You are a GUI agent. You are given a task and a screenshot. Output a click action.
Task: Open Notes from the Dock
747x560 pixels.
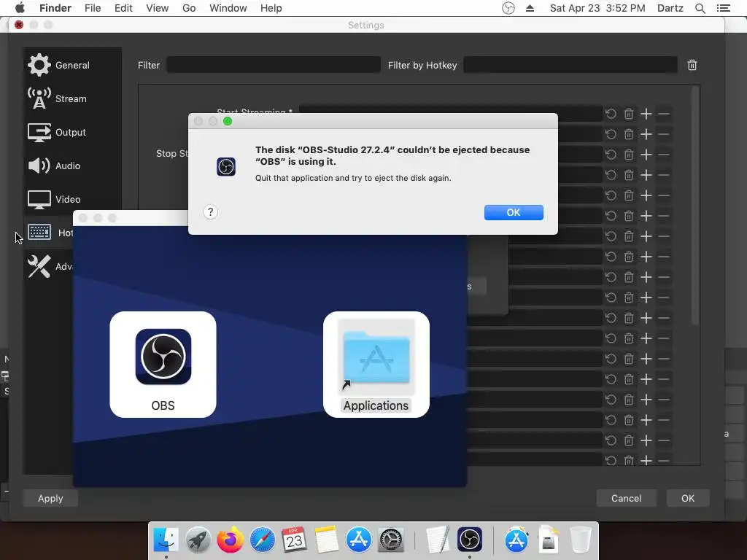[326, 540]
